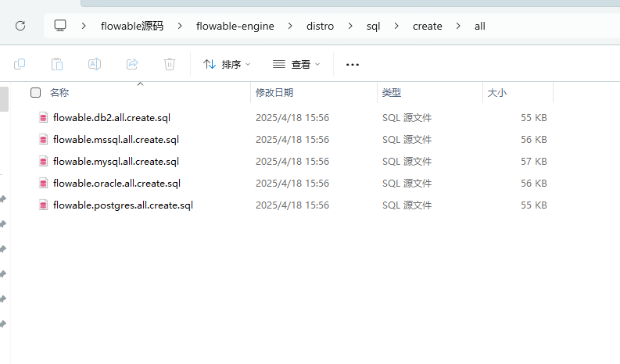Click the Copy toolbar icon
The image size is (620, 364).
(20, 64)
